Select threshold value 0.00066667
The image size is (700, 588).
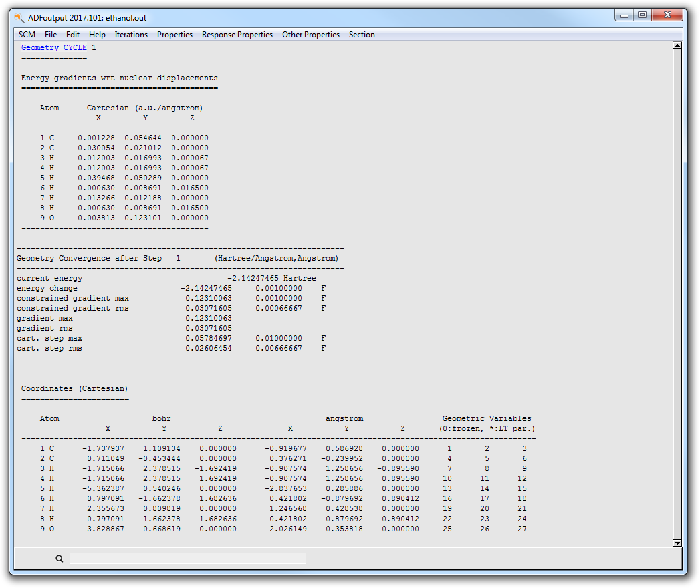click(x=279, y=308)
